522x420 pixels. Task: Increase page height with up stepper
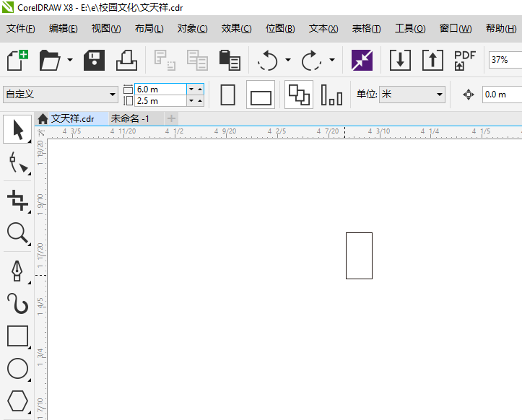click(200, 101)
